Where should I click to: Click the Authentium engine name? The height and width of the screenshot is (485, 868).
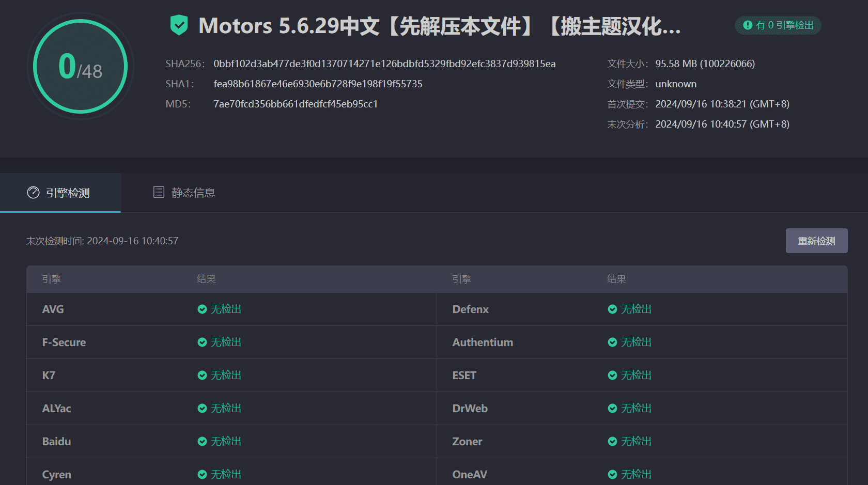(x=483, y=342)
